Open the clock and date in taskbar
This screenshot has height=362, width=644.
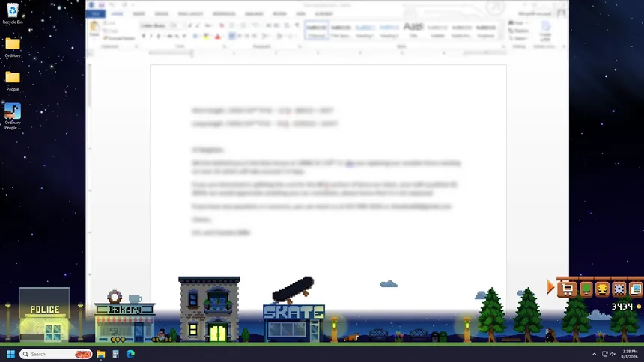pos(630,354)
